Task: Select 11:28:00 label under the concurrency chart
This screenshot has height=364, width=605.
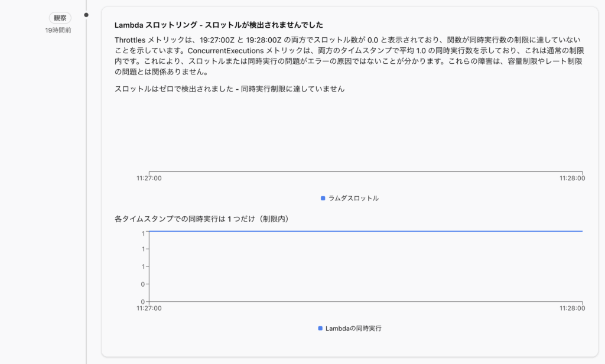Action: pyautogui.click(x=573, y=308)
